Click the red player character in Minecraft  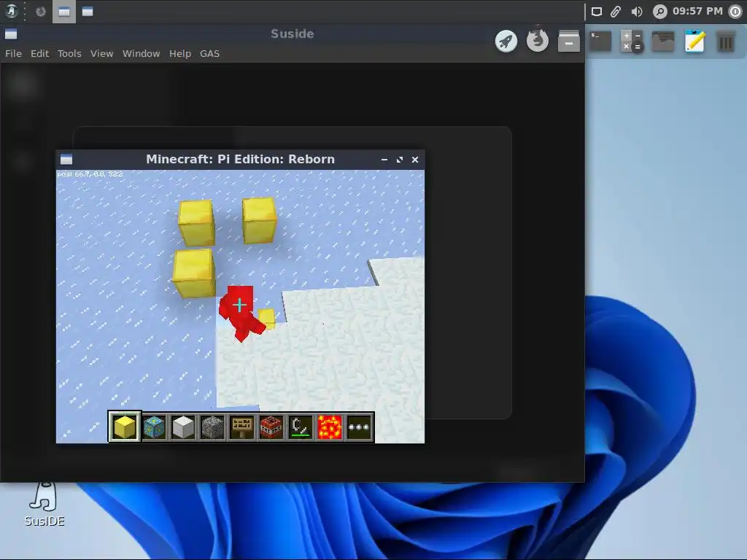[241, 312]
